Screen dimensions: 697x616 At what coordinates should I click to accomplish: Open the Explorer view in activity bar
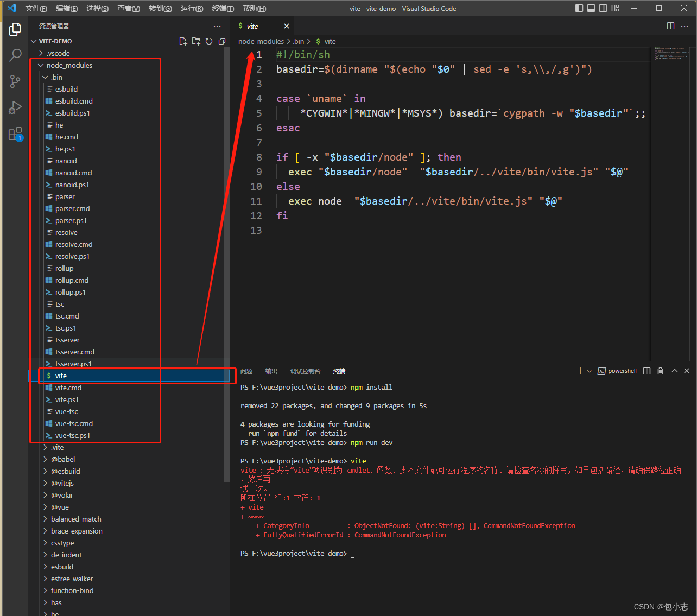pyautogui.click(x=15, y=29)
